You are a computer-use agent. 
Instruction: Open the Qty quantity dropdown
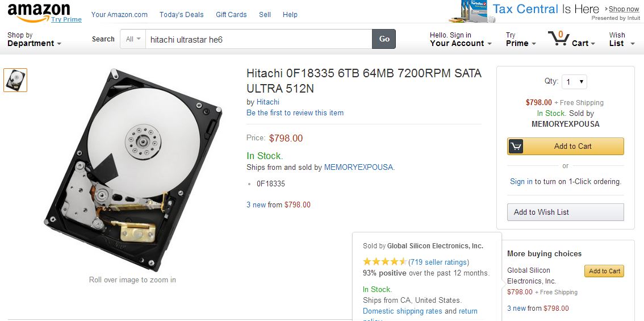[x=574, y=82]
